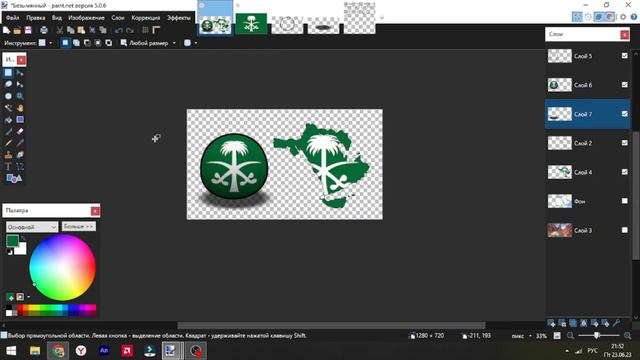Select the Rectangle Select tool in Tools panel
640x360 pixels.
tap(8, 73)
